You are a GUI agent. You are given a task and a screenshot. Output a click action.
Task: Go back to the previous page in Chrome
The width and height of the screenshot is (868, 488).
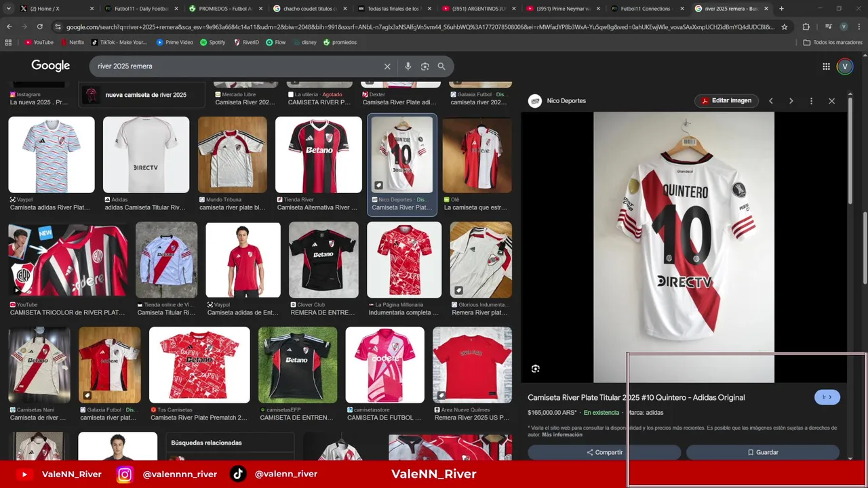9,26
